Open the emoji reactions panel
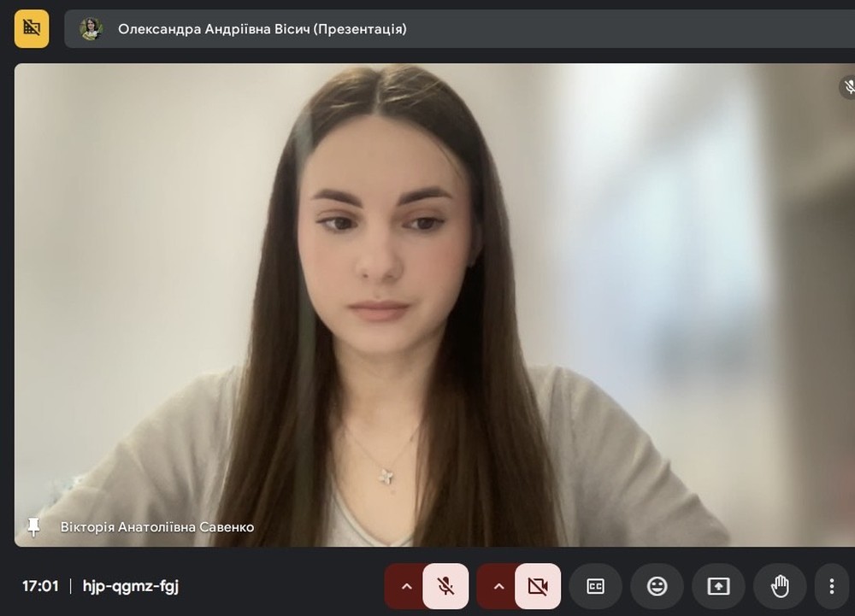 [657, 586]
